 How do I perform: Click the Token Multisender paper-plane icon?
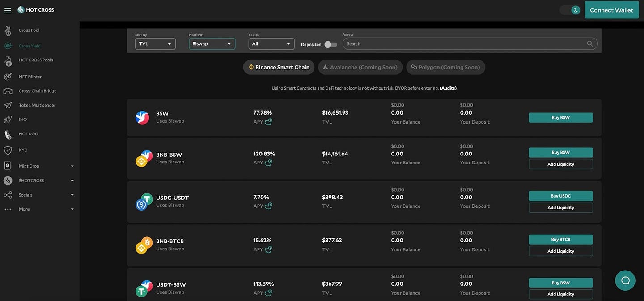click(8, 105)
